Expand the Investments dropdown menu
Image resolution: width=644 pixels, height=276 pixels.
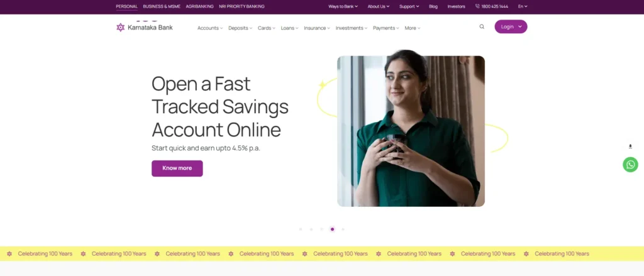[x=352, y=28]
